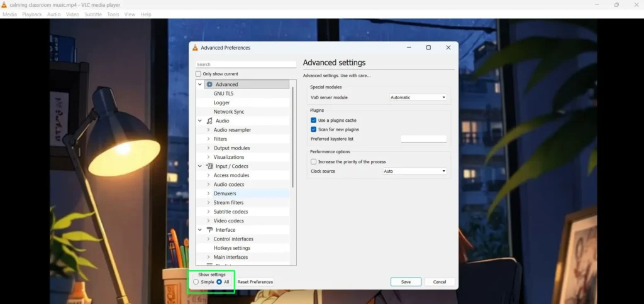Minimize the Advanced Preferences dialog
The width and height of the screenshot is (644, 304).
point(409,48)
